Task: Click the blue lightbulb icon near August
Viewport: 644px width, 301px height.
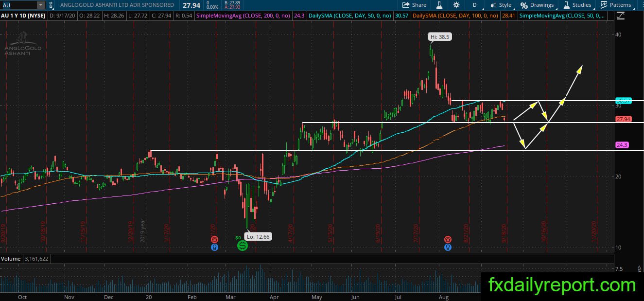Action: coord(448,247)
